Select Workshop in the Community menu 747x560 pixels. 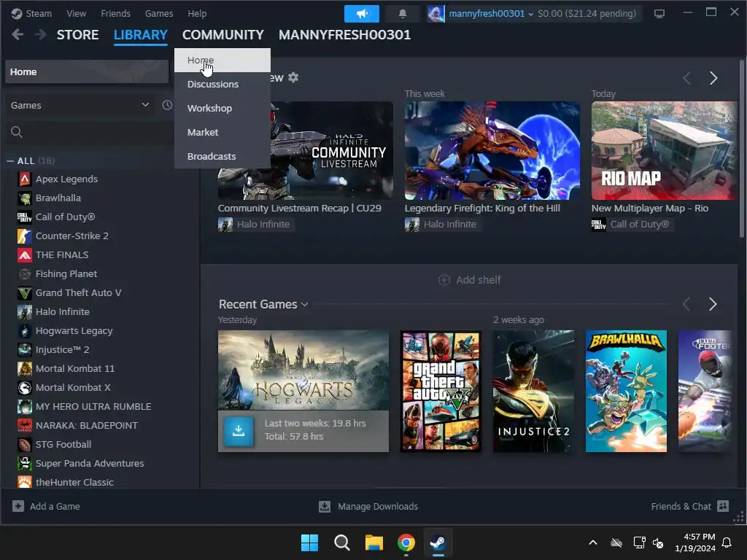[x=222, y=108]
